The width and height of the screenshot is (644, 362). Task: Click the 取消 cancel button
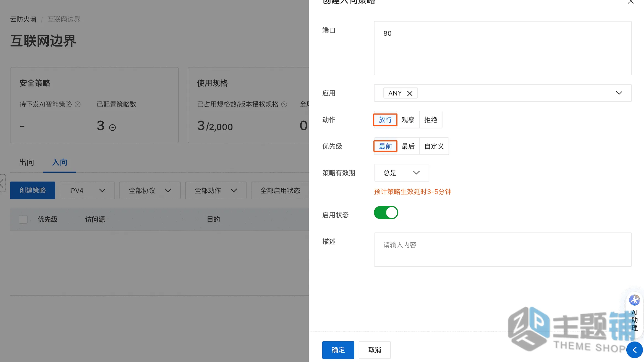click(x=375, y=350)
